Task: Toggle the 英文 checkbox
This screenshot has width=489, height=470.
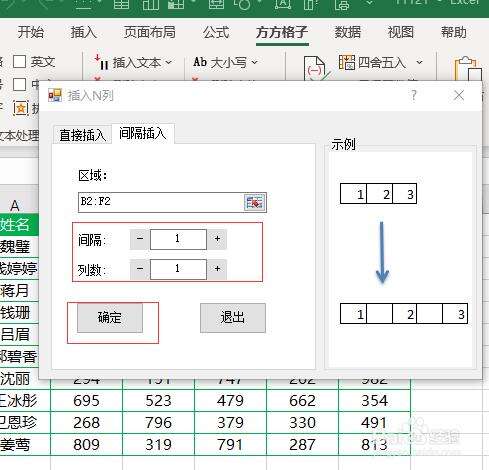Action: (x=19, y=62)
